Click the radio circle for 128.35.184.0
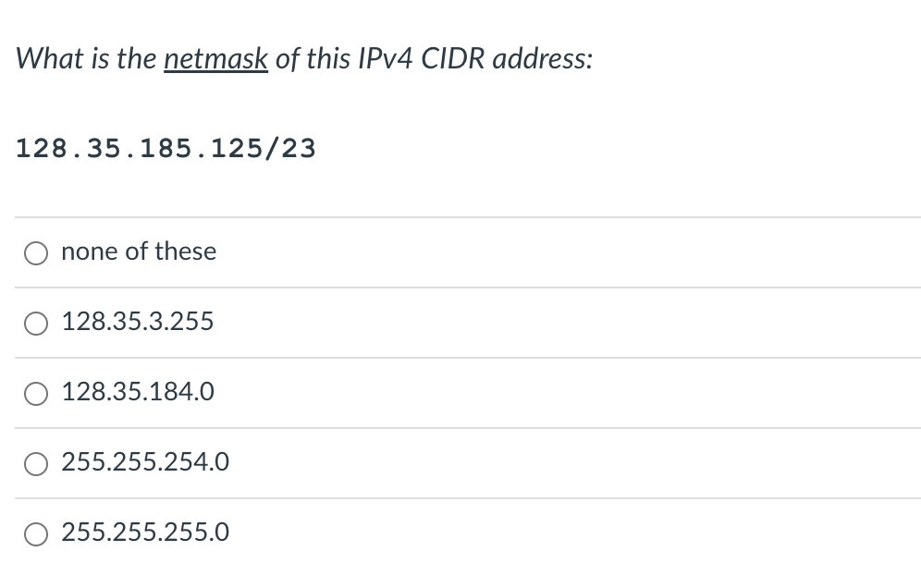This screenshot has width=921, height=588. pyautogui.click(x=35, y=393)
